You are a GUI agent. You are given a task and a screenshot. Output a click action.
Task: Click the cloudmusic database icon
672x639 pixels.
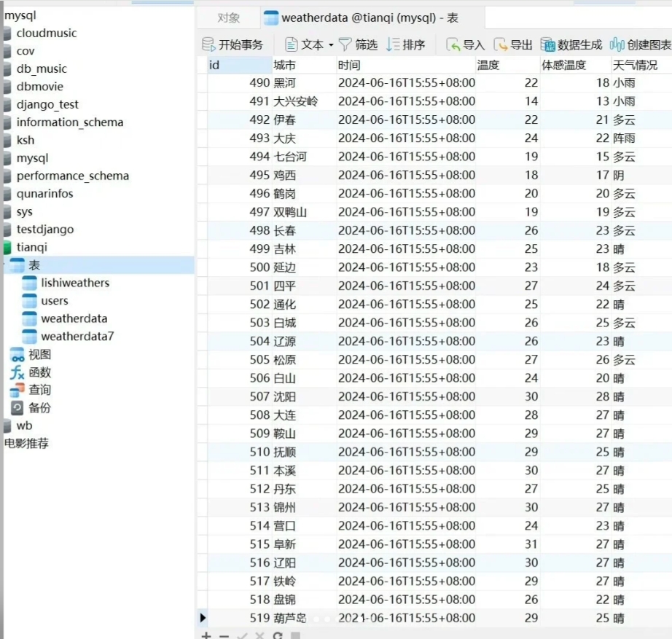7,34
